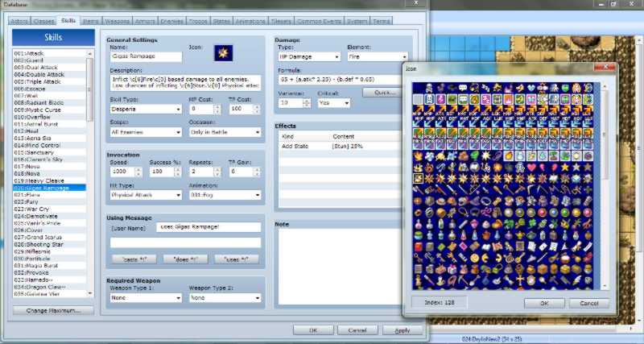644x344 pixels.
Task: Choose the blank first icon in second row
Action: point(419,98)
